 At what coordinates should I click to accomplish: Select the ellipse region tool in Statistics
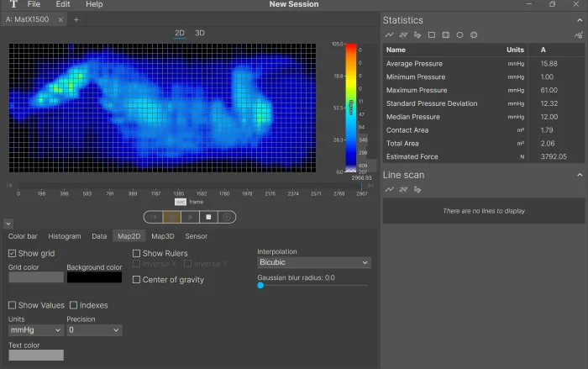coord(459,35)
